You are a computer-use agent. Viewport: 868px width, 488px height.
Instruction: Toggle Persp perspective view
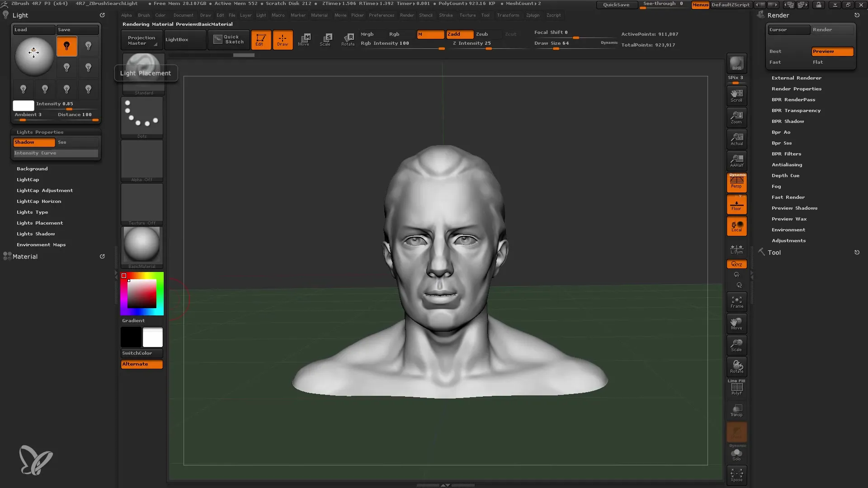coord(736,183)
